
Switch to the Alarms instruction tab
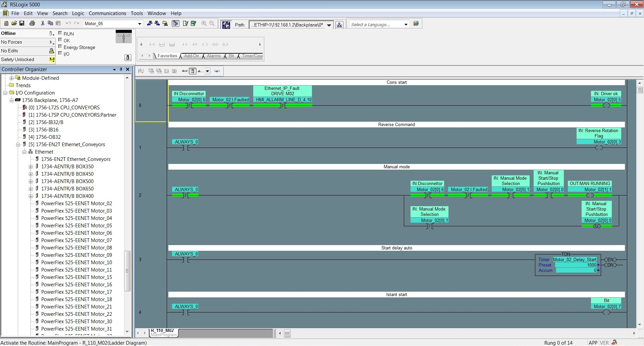pos(214,56)
